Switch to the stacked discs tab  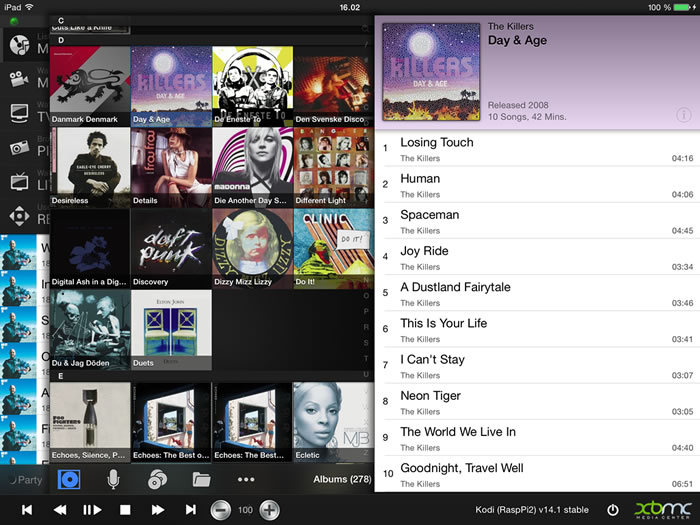[x=157, y=479]
